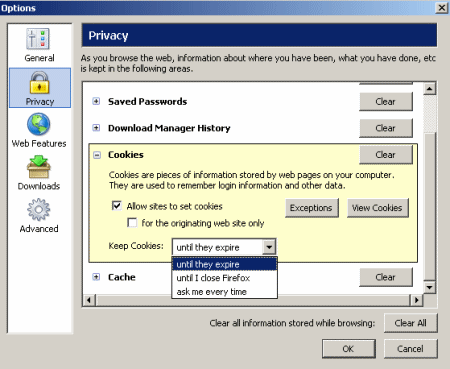Click the vertical scrollbar down arrow

click(430, 287)
